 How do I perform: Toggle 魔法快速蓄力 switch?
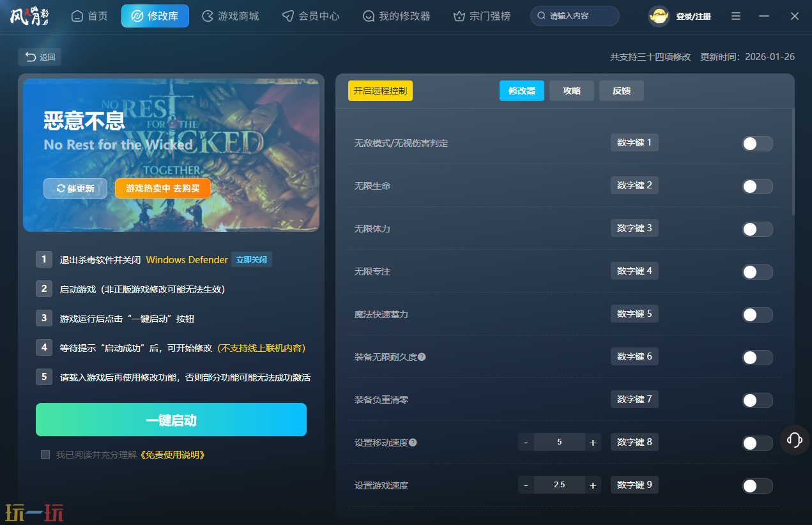tap(758, 315)
